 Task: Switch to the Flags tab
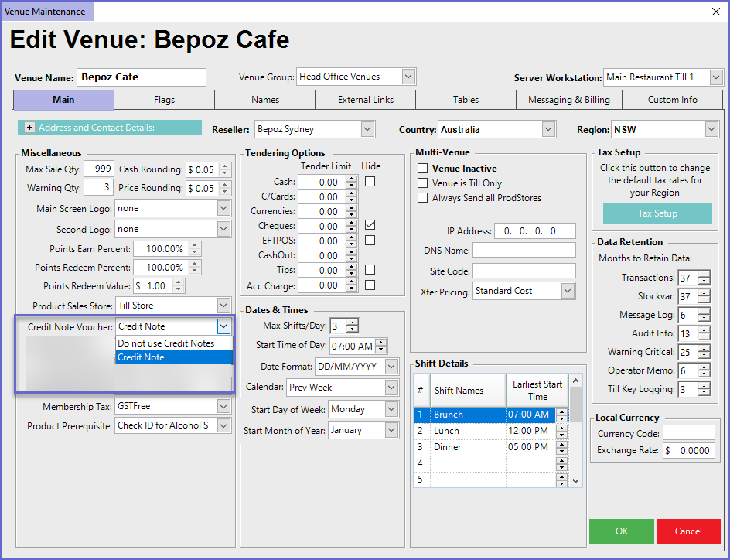point(164,100)
